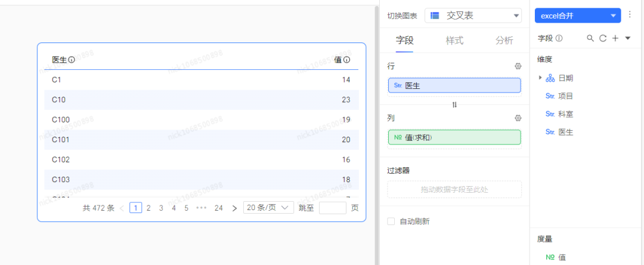Viewport: 644px width, 265px height.
Task: Click table row C1
Action: pos(202,80)
